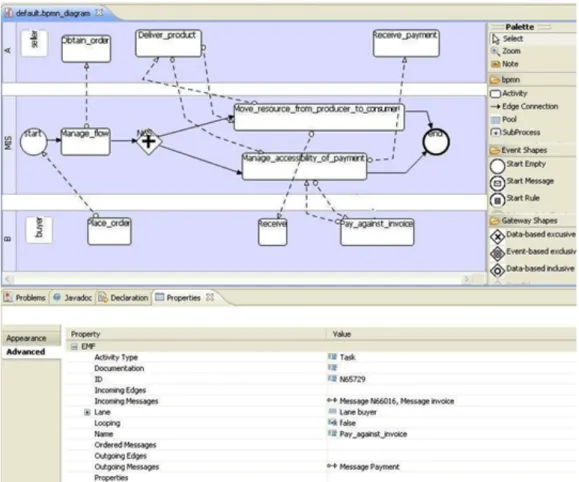This screenshot has width=579, height=482.
Task: Select the start event circle
Action: pos(34,141)
